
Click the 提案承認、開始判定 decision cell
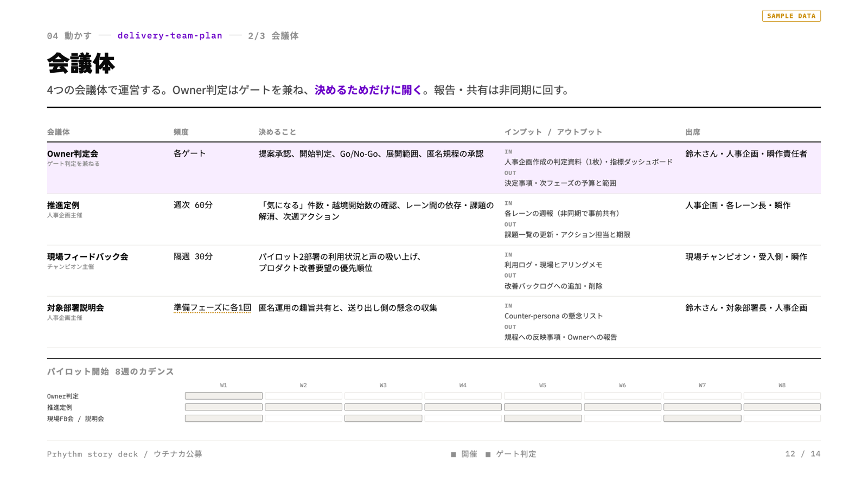click(371, 154)
